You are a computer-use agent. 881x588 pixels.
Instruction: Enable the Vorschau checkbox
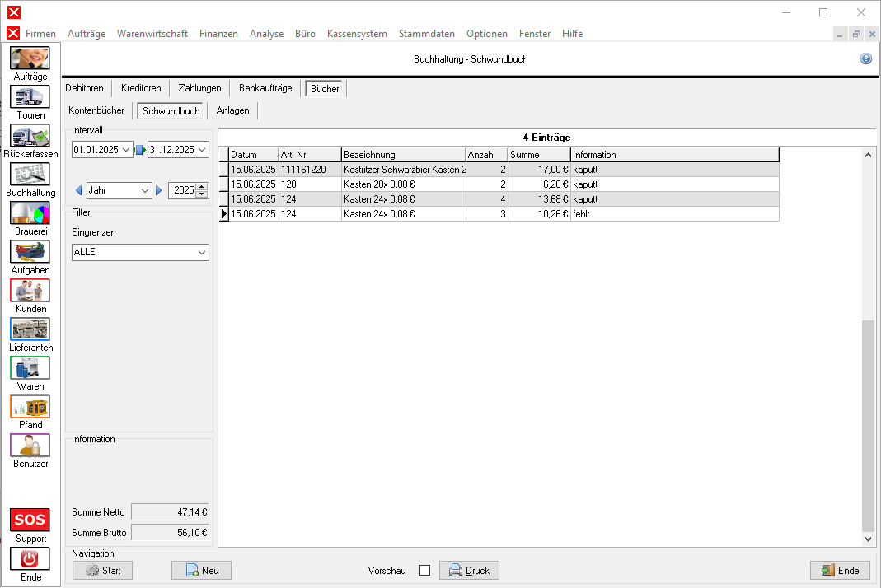[x=425, y=571]
